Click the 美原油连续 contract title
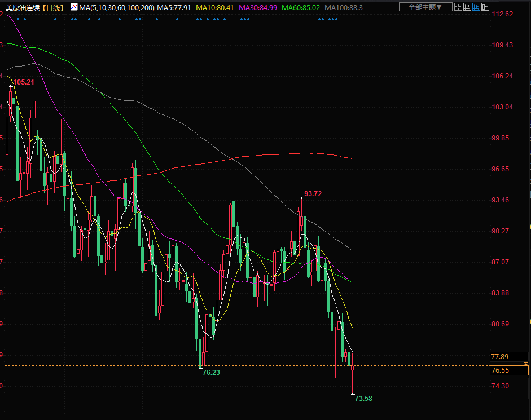 pyautogui.click(x=23, y=7)
